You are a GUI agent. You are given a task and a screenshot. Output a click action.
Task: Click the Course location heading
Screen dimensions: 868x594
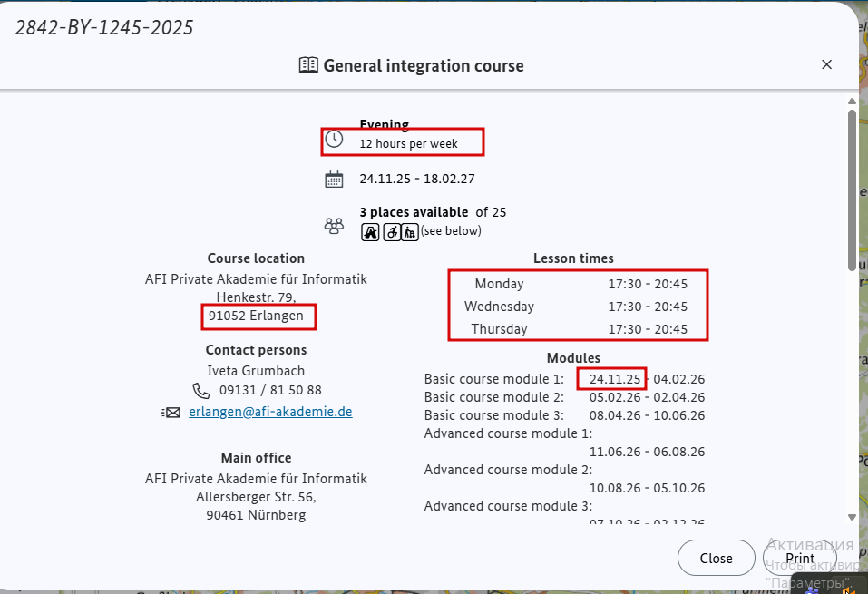(256, 258)
